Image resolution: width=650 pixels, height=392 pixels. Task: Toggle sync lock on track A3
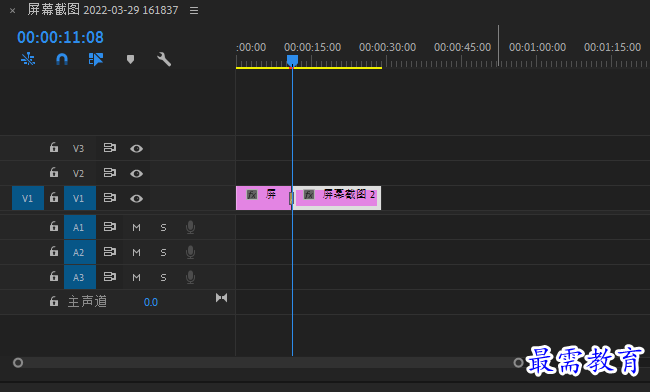110,276
